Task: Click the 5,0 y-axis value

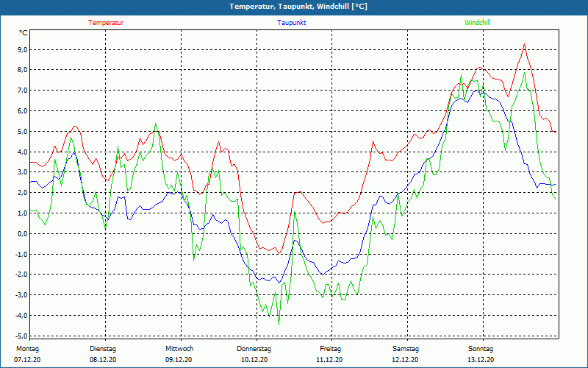Action: coord(23,132)
